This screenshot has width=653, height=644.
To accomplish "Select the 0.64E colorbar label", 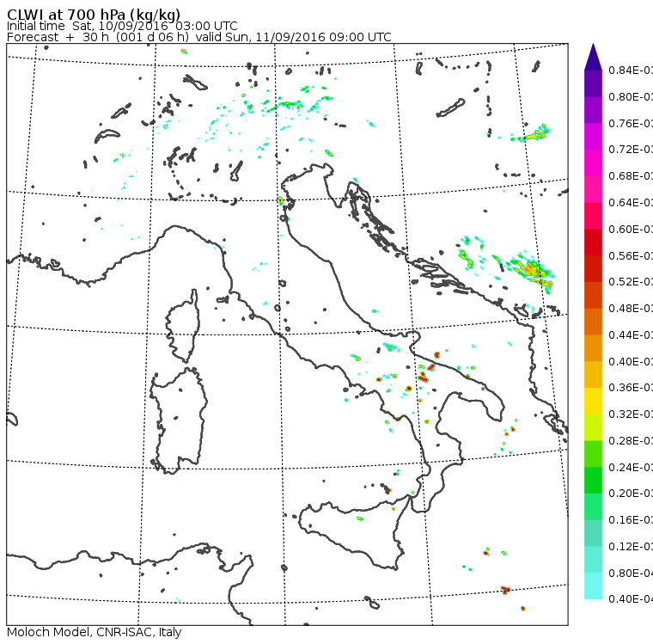I will (x=631, y=203).
